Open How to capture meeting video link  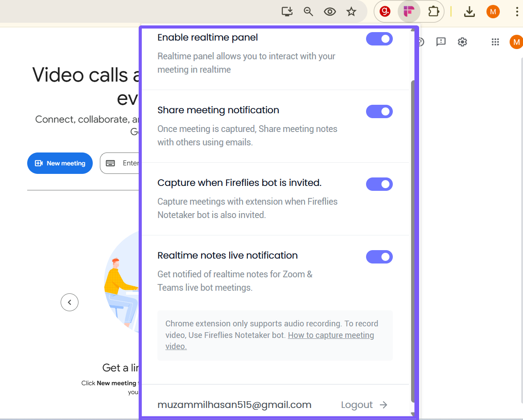click(331, 335)
